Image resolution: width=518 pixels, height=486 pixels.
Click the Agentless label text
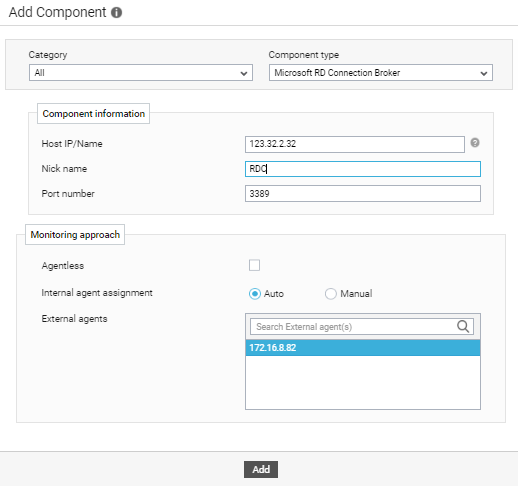63,266
